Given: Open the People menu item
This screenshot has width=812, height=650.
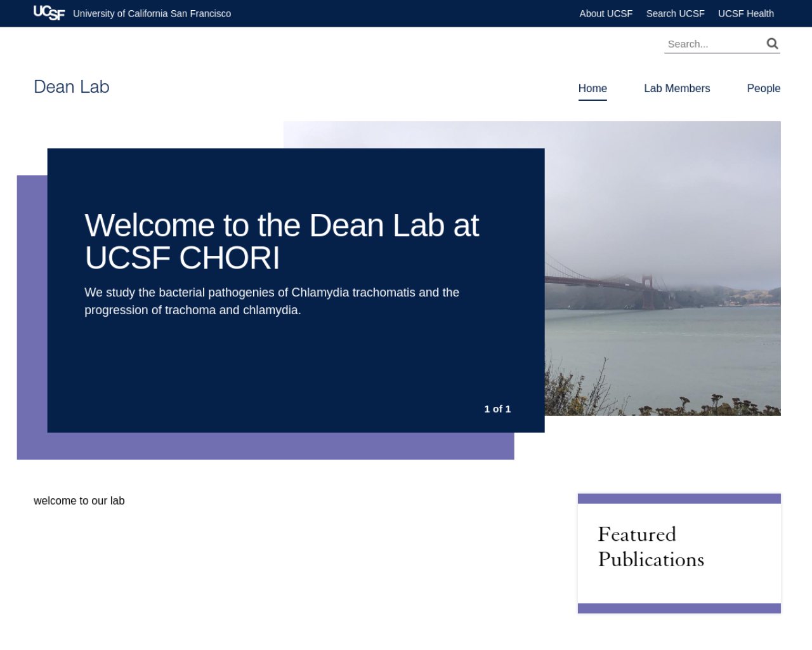Looking at the screenshot, I should pyautogui.click(x=763, y=88).
